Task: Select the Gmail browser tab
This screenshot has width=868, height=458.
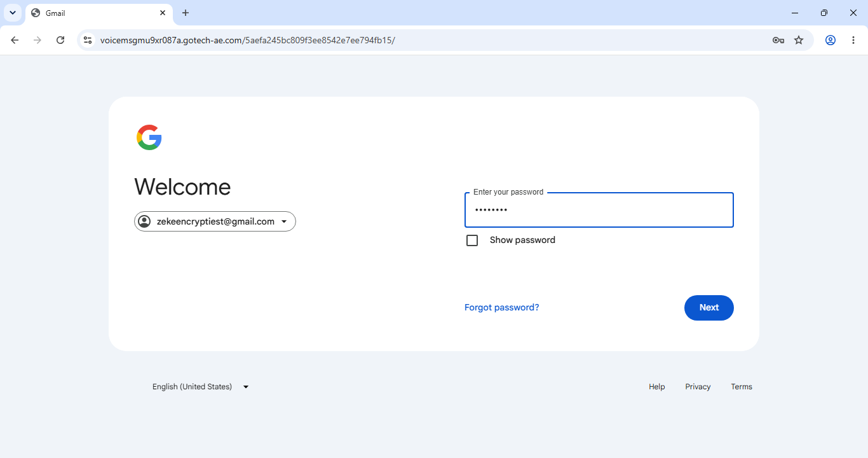Action: [x=99, y=13]
